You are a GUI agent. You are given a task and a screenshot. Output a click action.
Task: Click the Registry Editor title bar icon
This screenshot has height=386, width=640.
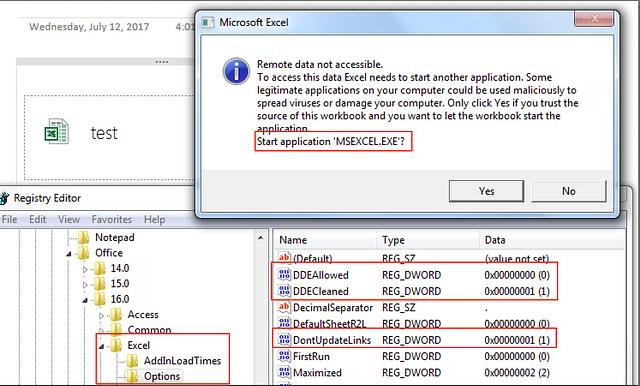point(4,198)
